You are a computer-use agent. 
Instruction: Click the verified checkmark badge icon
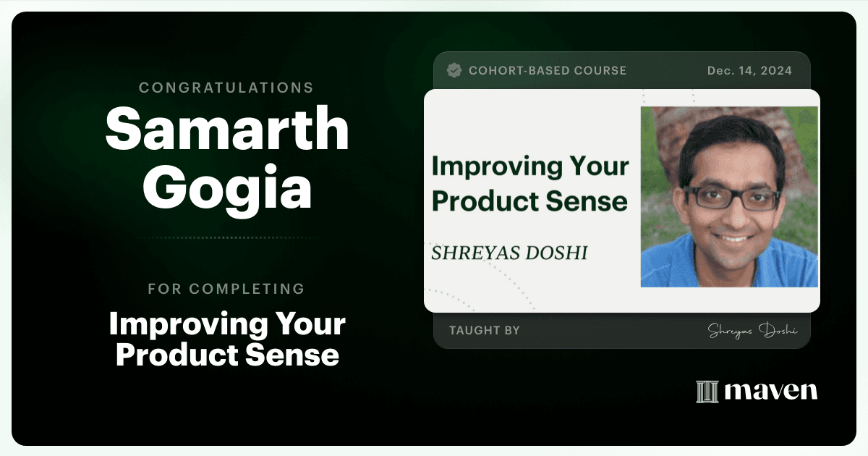click(x=454, y=70)
